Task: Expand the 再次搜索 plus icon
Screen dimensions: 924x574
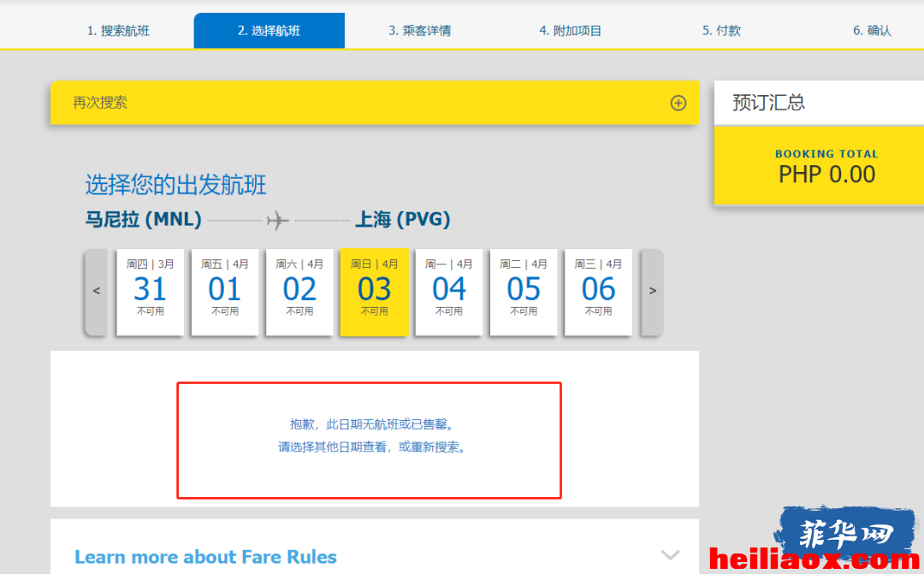Action: point(678,103)
